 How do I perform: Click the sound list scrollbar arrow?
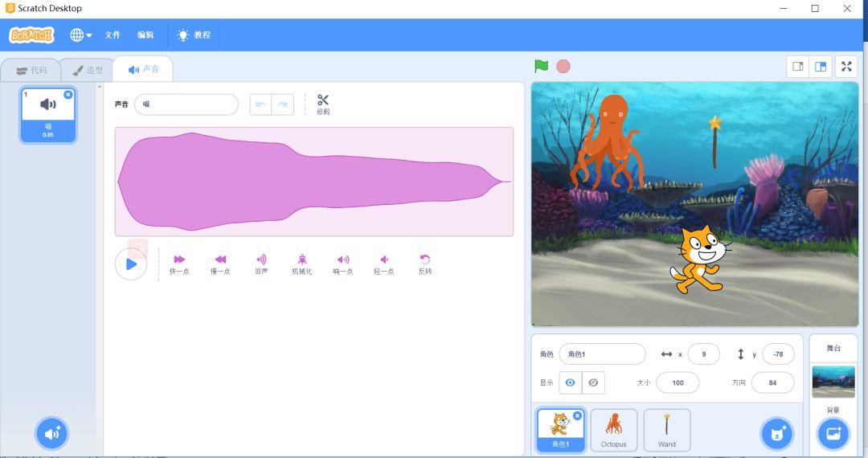point(100,86)
